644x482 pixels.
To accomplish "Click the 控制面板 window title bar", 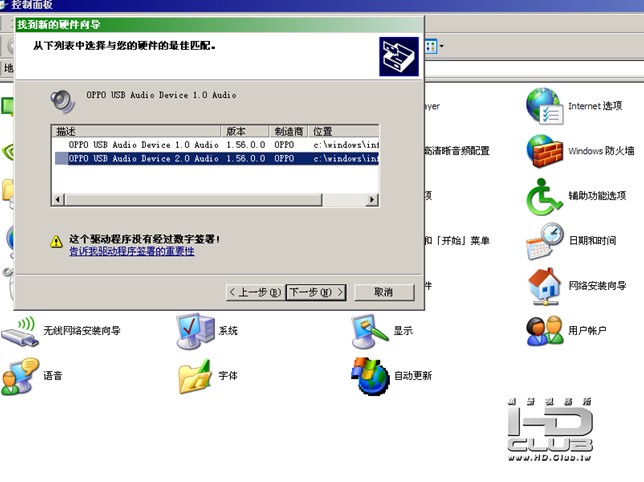I will 322,5.
